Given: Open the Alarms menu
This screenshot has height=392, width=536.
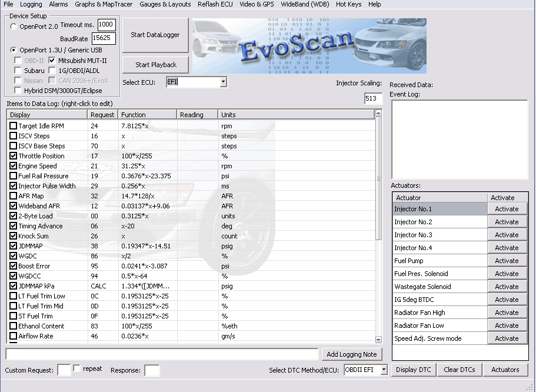Looking at the screenshot, I should coord(58,4).
